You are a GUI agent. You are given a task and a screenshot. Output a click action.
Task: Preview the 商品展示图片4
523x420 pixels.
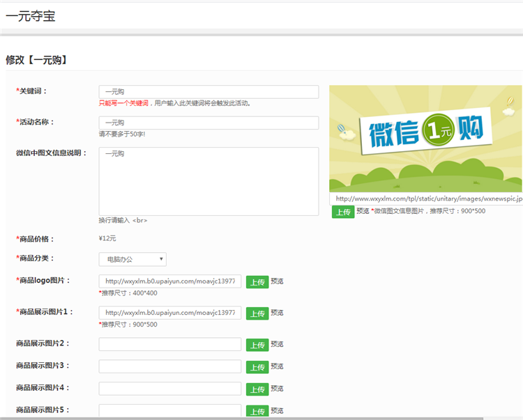(277, 389)
